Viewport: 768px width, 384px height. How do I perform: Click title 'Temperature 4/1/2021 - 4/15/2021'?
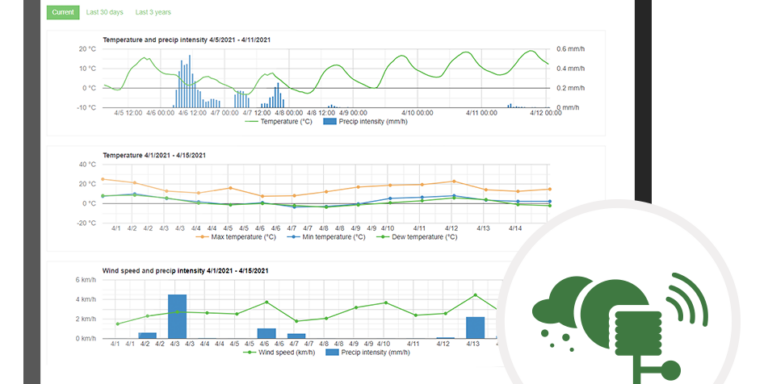point(154,155)
